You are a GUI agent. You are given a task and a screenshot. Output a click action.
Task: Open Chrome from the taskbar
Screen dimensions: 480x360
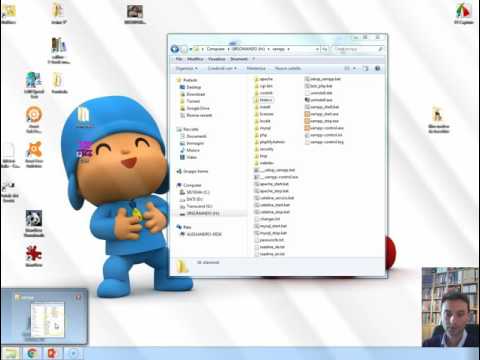click(x=32, y=353)
